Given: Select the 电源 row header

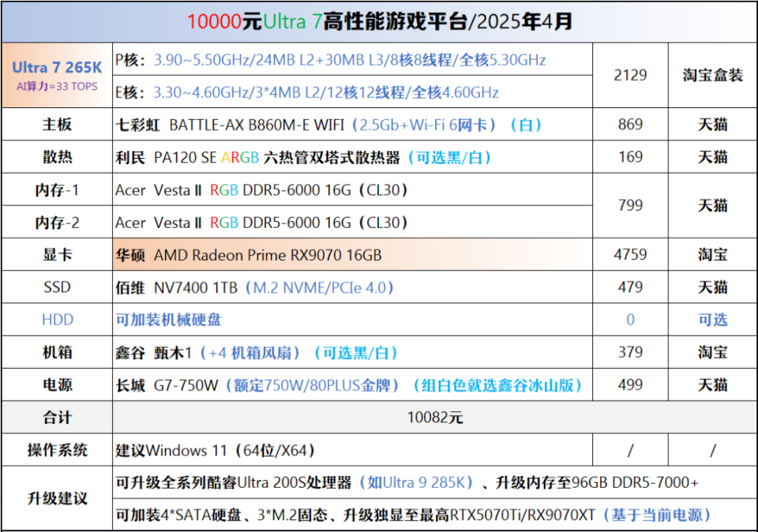Looking at the screenshot, I should click(x=57, y=384).
